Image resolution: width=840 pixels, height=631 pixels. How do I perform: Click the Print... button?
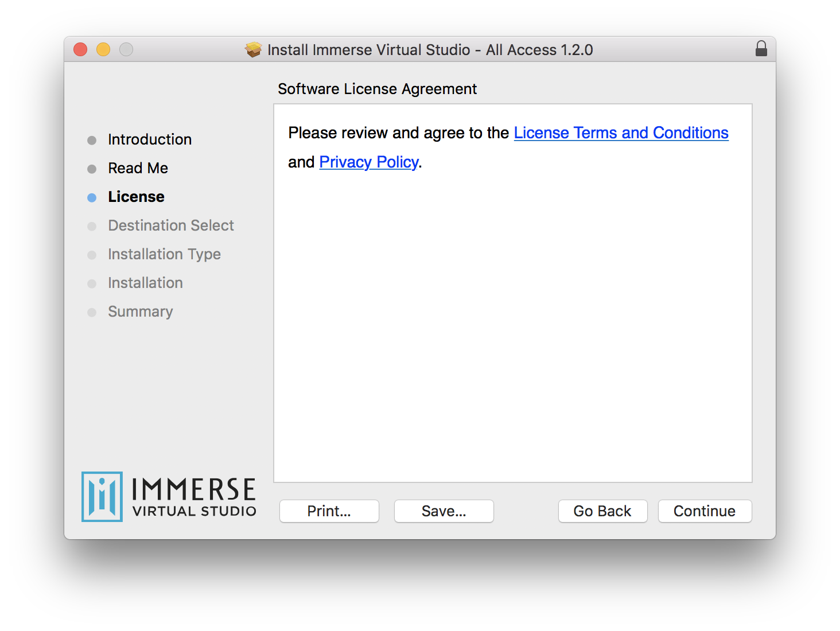click(329, 511)
